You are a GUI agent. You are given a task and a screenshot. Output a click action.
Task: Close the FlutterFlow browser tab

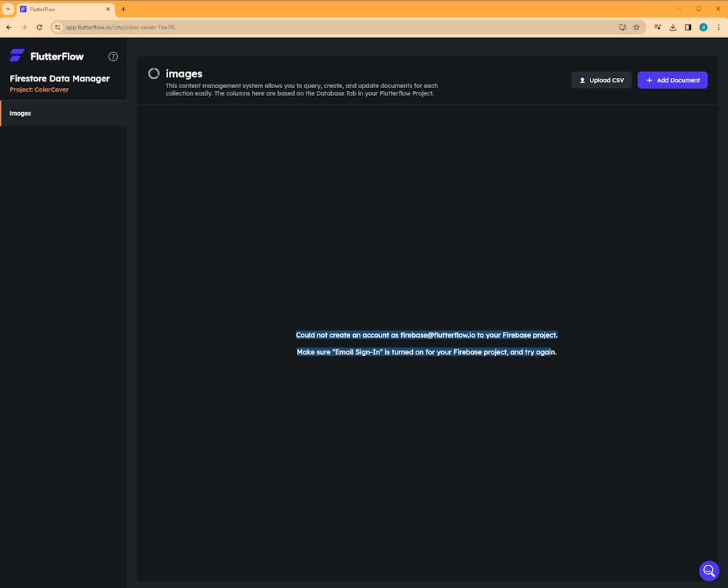pos(108,9)
